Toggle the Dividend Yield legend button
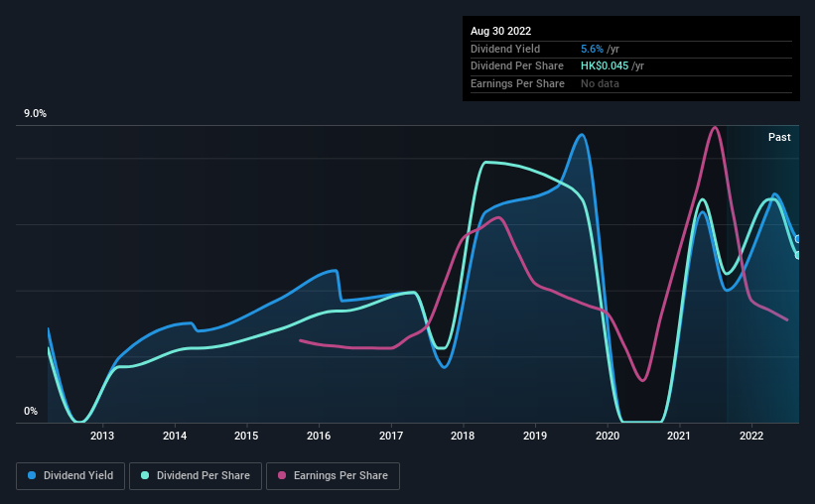The image size is (815, 504). pos(70,476)
